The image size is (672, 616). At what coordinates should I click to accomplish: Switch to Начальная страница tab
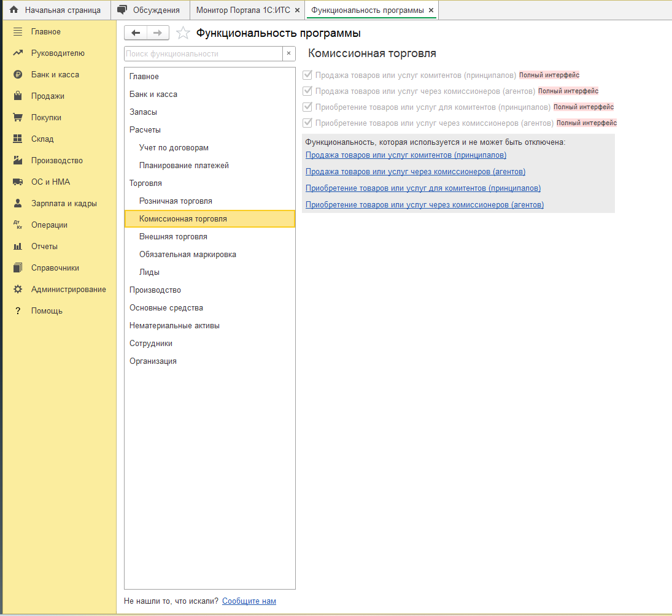click(56, 10)
